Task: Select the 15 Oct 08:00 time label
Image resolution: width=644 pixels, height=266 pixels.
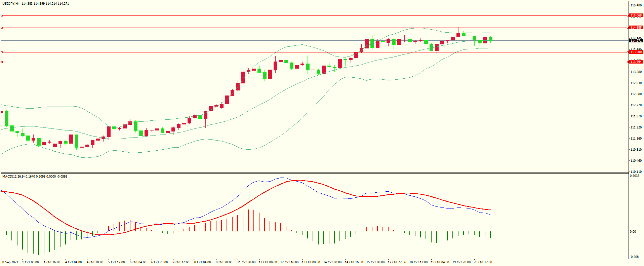Action: click(375, 262)
